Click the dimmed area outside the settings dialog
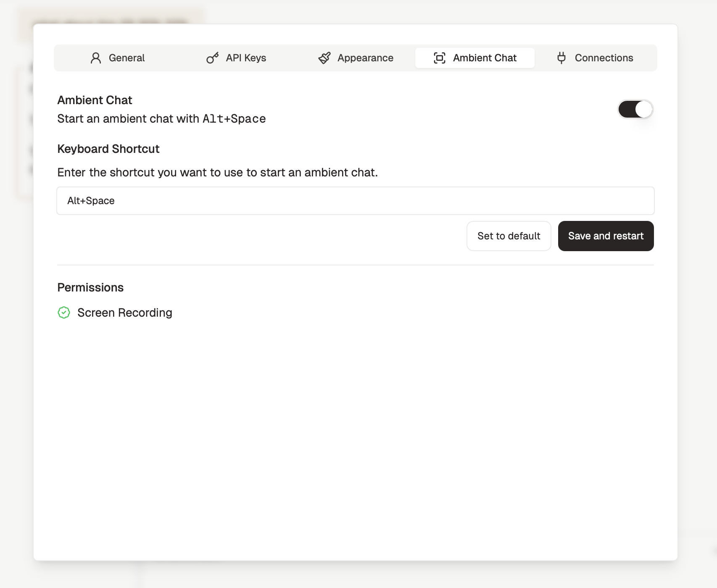Image resolution: width=717 pixels, height=588 pixels. [17, 294]
